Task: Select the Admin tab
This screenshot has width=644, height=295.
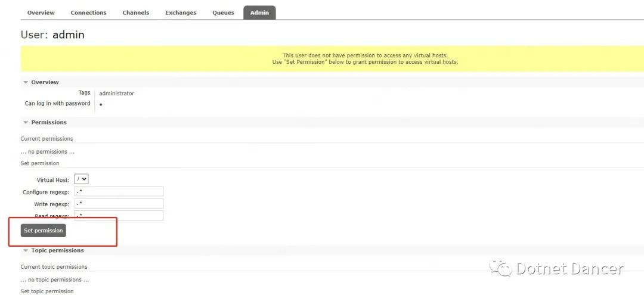Action: (x=259, y=13)
